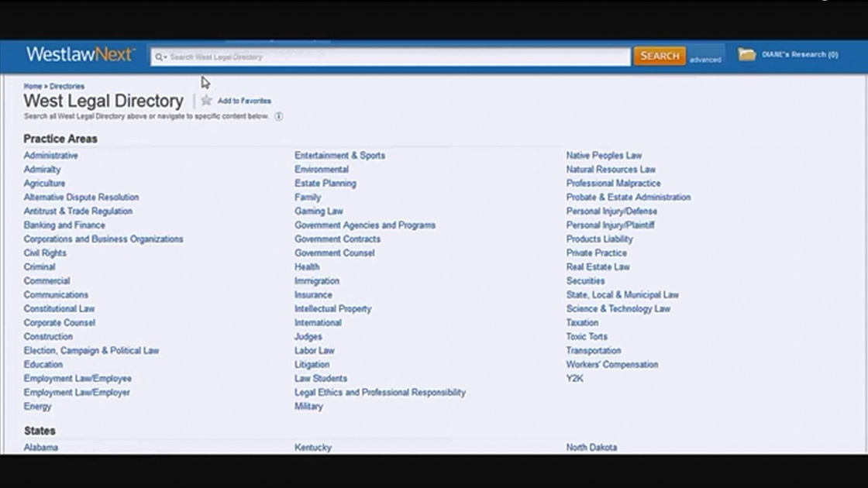Image resolution: width=868 pixels, height=488 pixels.
Task: Select North Dakota under States
Action: tap(591, 448)
